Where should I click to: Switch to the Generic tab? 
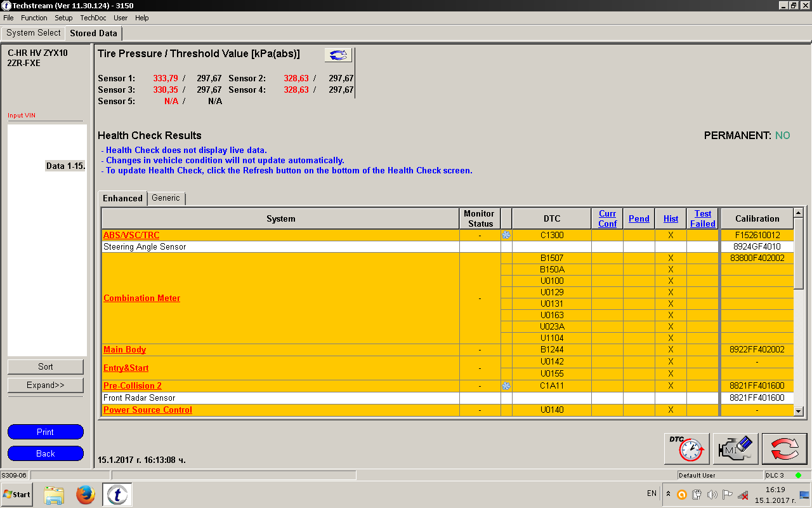166,198
